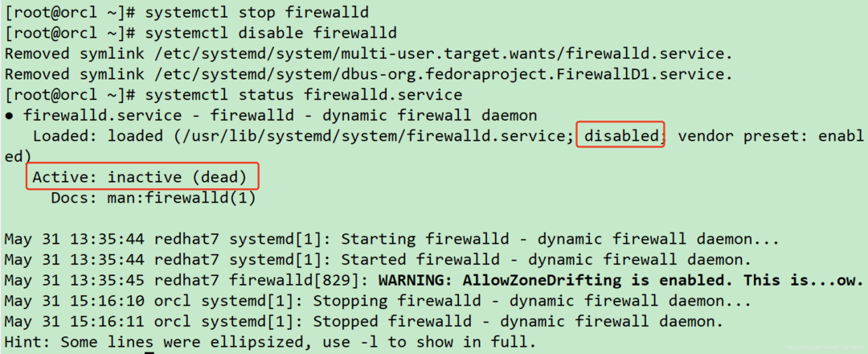
Task: Click the bullet dot before firewalld.service
Action: tap(10, 116)
